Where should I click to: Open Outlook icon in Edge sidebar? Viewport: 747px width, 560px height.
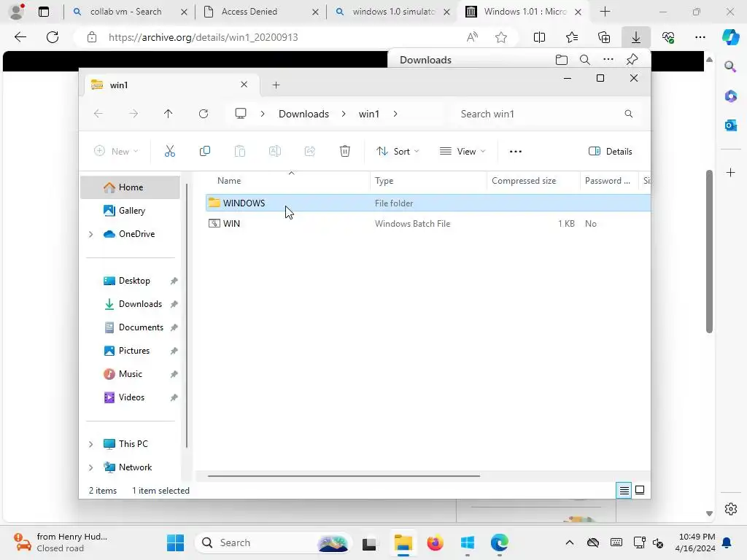[731, 125]
